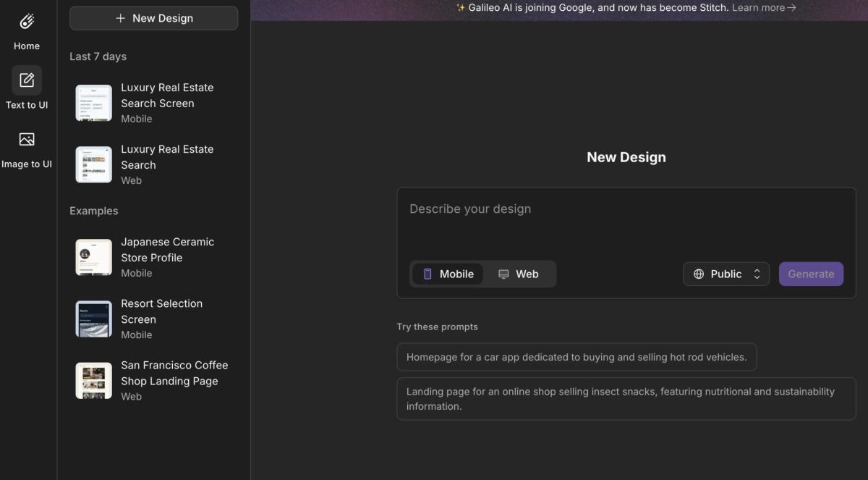Open the Image to UI picture icon

pyautogui.click(x=27, y=139)
